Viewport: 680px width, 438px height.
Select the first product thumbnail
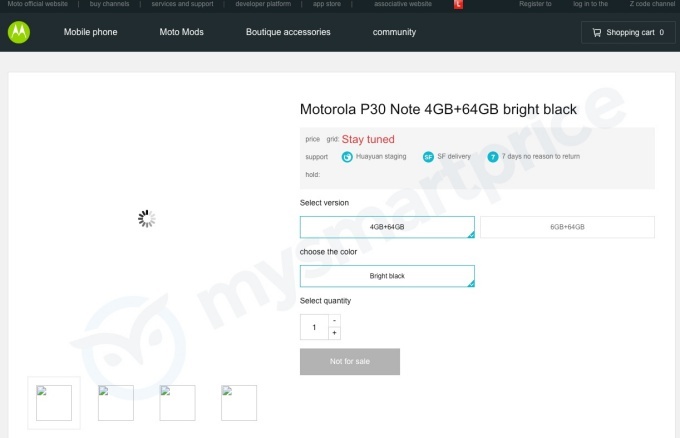click(x=54, y=403)
